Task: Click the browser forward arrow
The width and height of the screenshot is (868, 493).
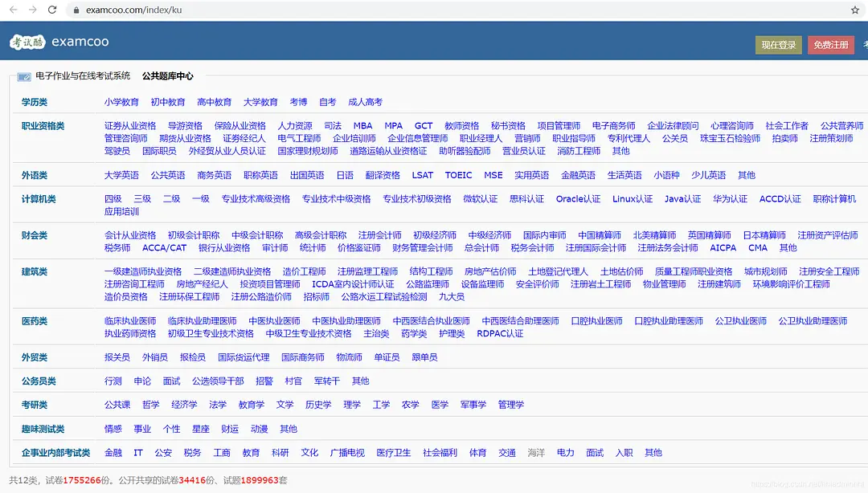Action: [x=32, y=10]
